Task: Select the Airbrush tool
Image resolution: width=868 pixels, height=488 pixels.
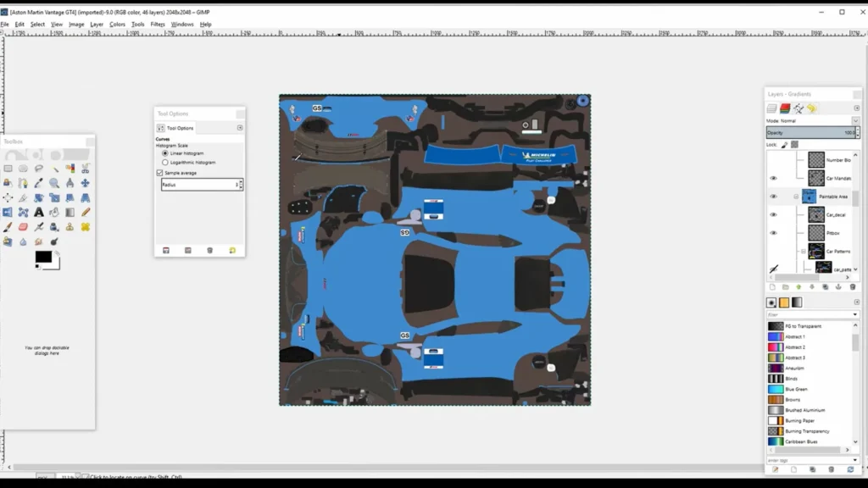Action: pos(39,227)
